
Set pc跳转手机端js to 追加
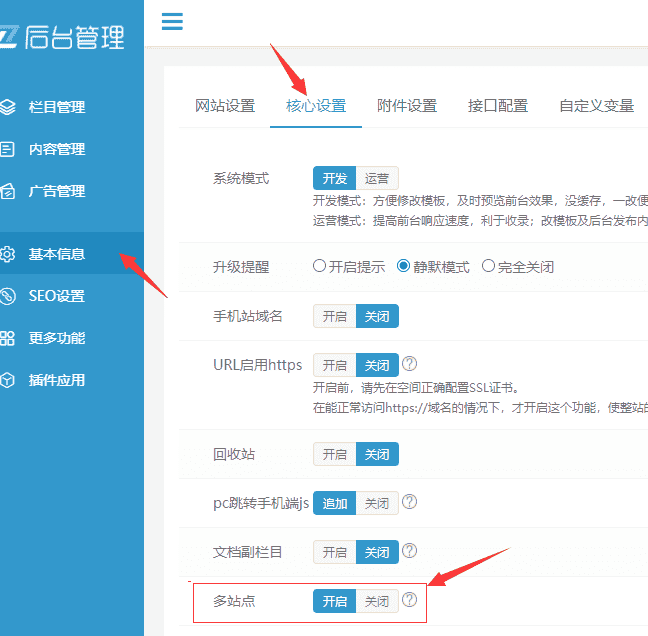pos(334,503)
